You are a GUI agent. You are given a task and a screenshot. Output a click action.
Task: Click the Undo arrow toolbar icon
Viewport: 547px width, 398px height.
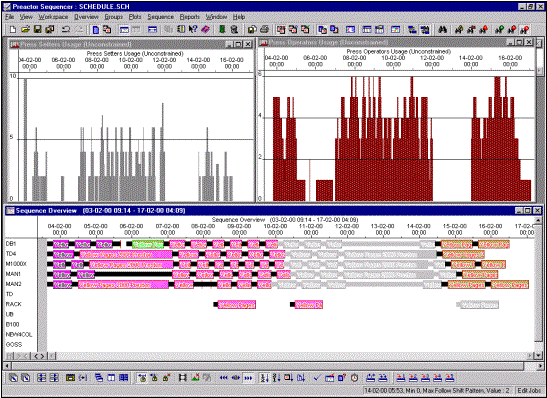tap(66, 30)
